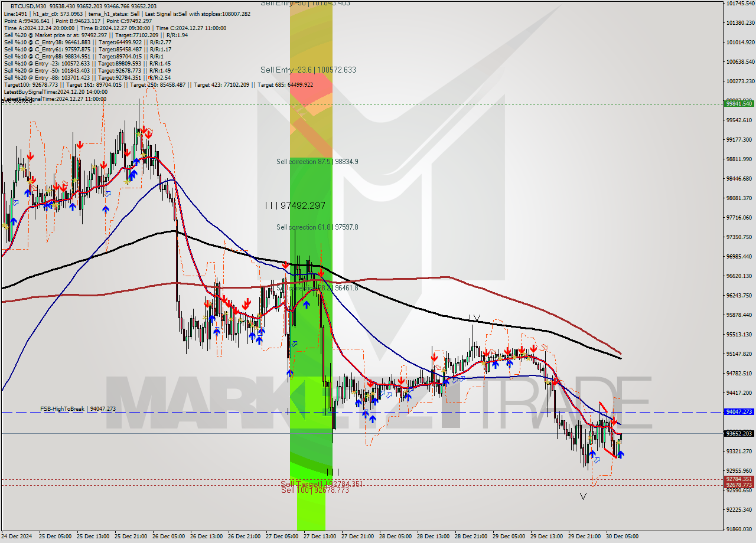Click green 99841.540 price tag on axis
This screenshot has height=543, width=756.
click(x=739, y=103)
